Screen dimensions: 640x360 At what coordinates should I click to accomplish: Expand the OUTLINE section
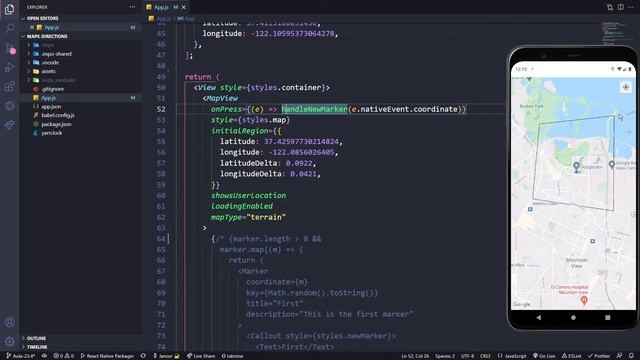click(x=81, y=338)
